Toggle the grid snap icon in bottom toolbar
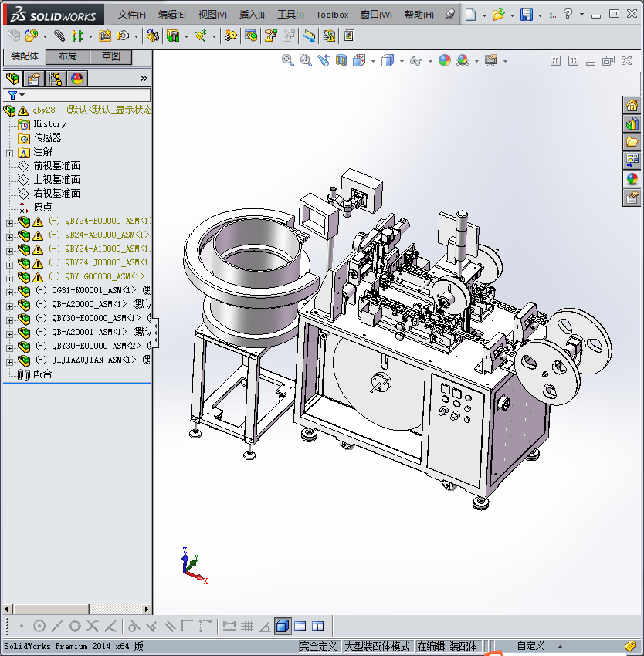Image resolution: width=644 pixels, height=656 pixels. (247, 626)
